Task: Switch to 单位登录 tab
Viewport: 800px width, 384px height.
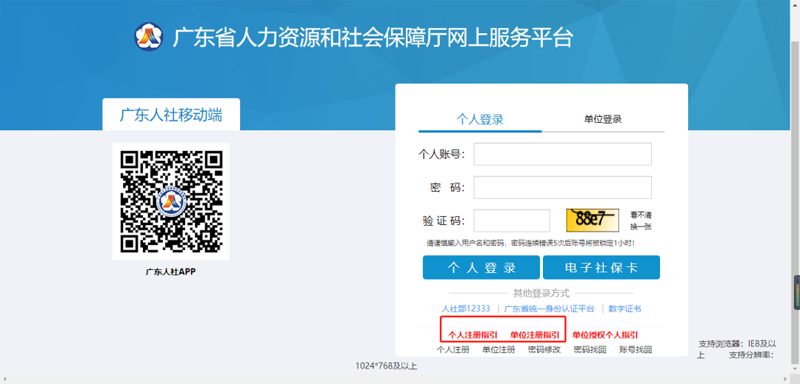Action: (603, 119)
